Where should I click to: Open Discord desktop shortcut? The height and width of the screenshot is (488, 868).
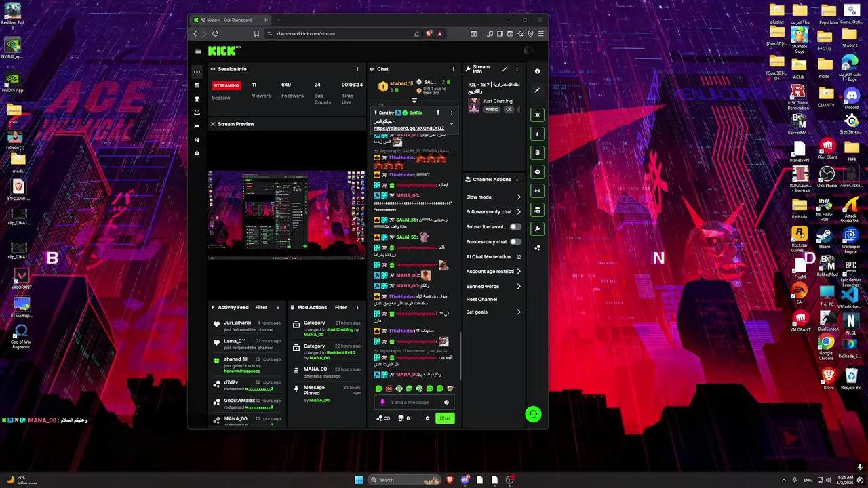coord(850,98)
